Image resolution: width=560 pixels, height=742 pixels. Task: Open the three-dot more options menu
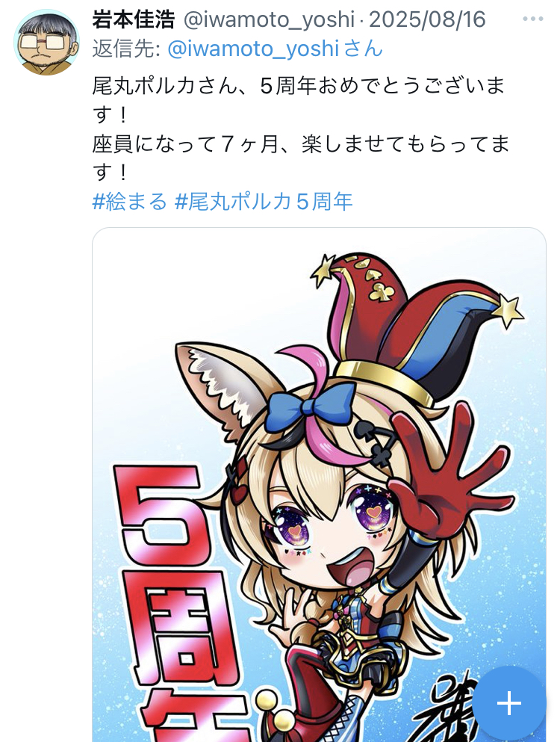pyautogui.click(x=532, y=19)
